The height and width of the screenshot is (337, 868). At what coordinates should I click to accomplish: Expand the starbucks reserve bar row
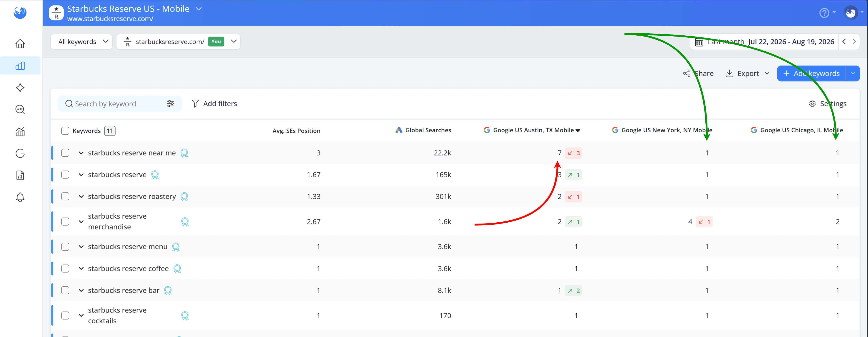(81, 290)
